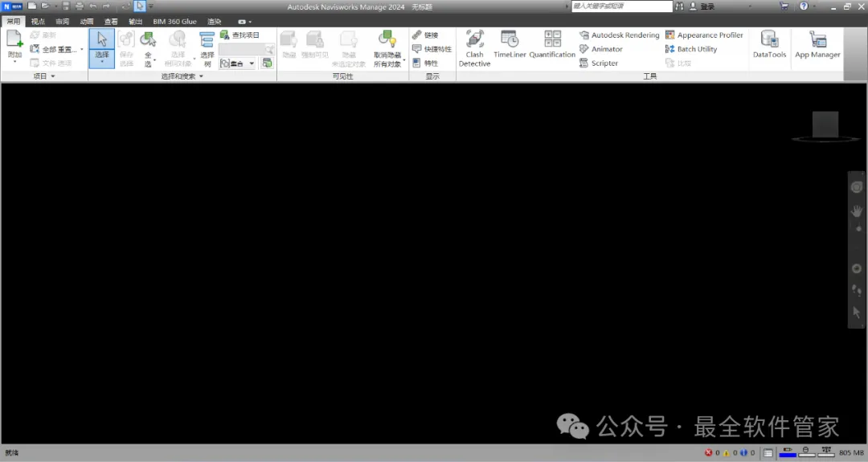Click the sheet browser icon in status bar
Screen dimensions: 868x462
coord(768,452)
